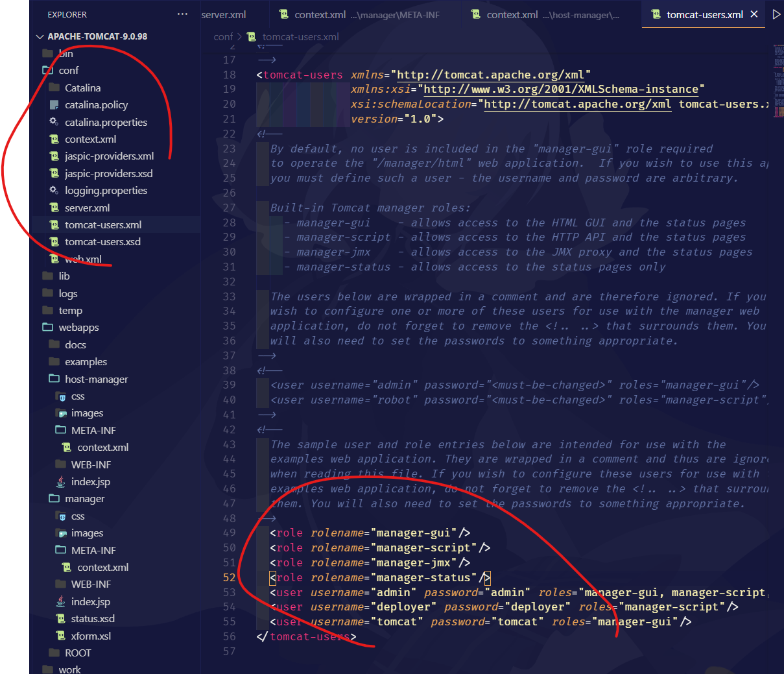
Task: Click line number 52 in the gutter
Action: pos(229,577)
